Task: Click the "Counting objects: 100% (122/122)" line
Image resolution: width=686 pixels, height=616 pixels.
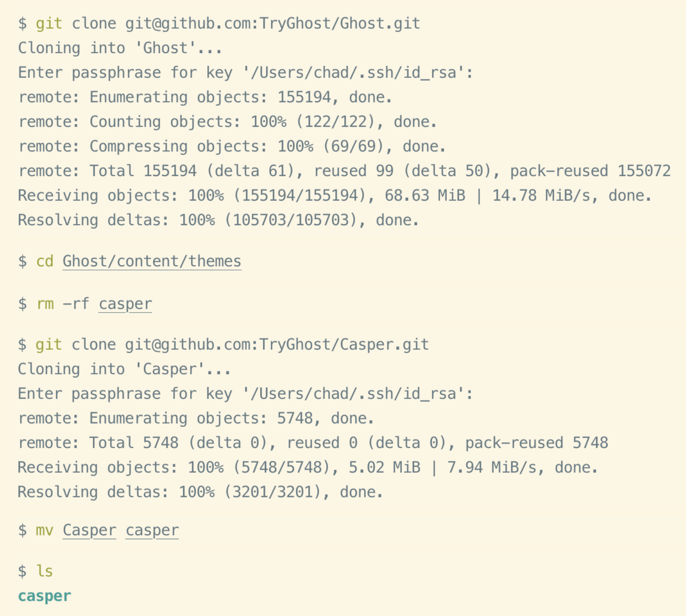Action: pos(228,122)
